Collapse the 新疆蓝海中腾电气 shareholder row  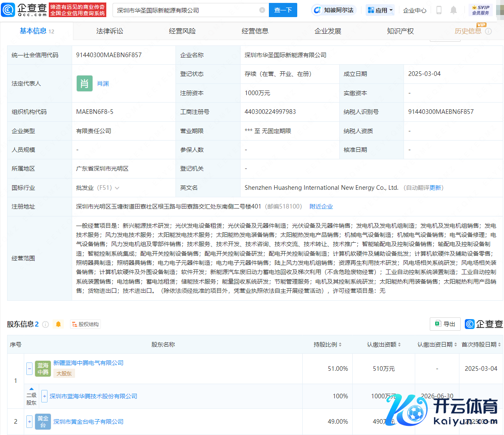(29, 368)
